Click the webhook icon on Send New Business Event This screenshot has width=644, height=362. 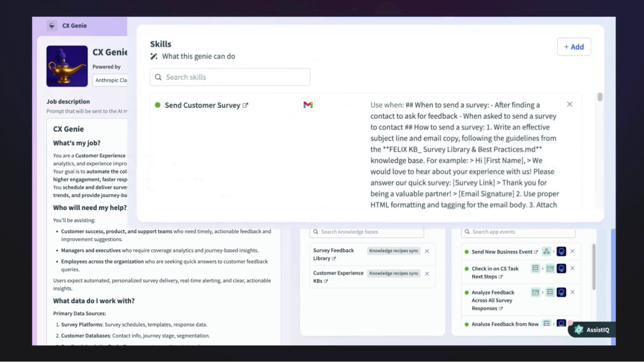[547, 252]
